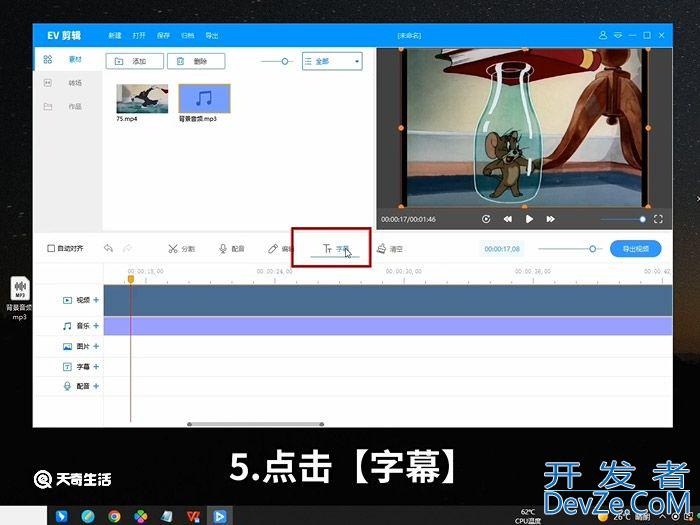Image resolution: width=700 pixels, height=525 pixels.
Task: Click the rewind button in preview
Action: tap(508, 219)
